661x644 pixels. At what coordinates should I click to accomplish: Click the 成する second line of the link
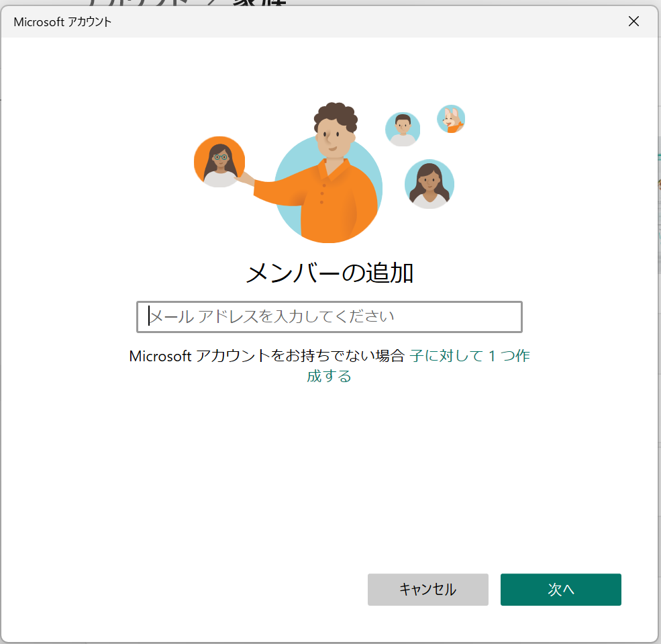[x=329, y=376]
